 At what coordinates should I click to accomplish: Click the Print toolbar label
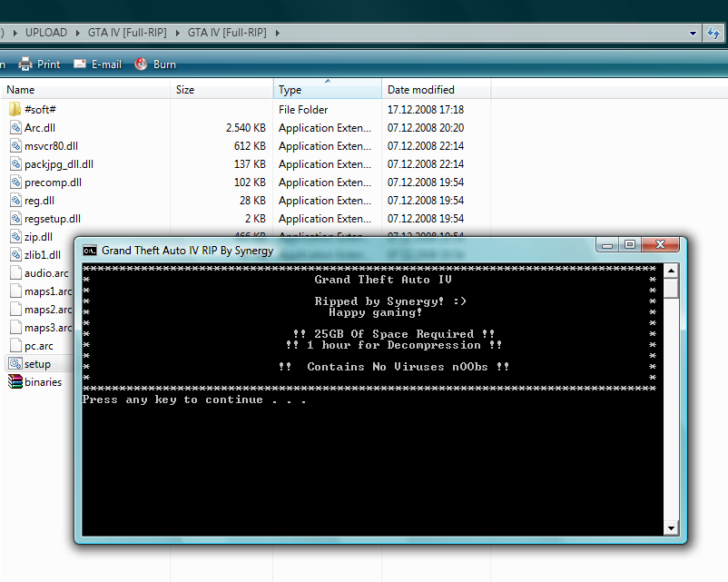(49, 64)
